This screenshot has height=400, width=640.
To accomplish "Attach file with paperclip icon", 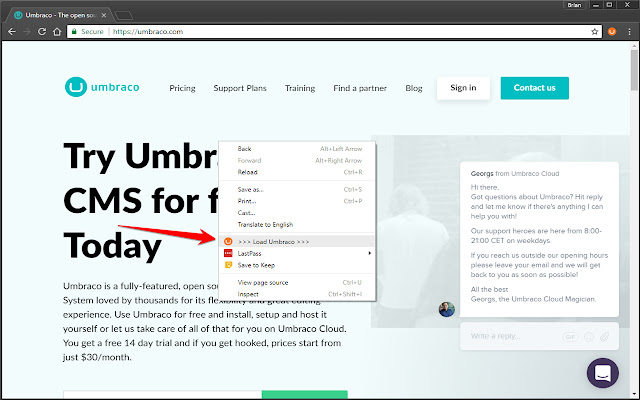I will click(604, 337).
